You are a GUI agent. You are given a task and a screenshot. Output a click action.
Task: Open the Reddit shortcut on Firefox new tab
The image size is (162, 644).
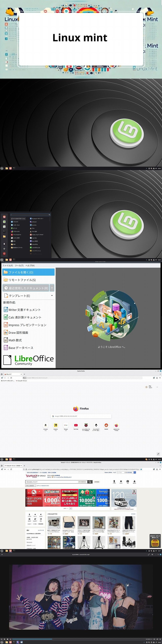106,425
